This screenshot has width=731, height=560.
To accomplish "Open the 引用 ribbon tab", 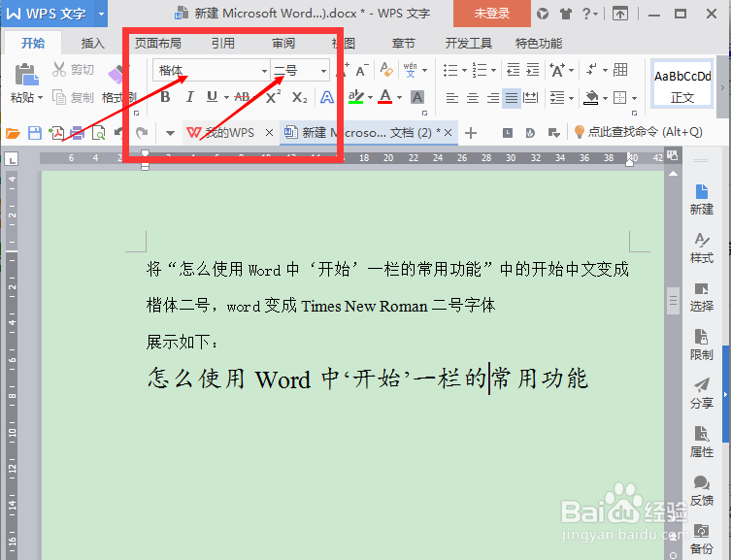I will [x=223, y=44].
